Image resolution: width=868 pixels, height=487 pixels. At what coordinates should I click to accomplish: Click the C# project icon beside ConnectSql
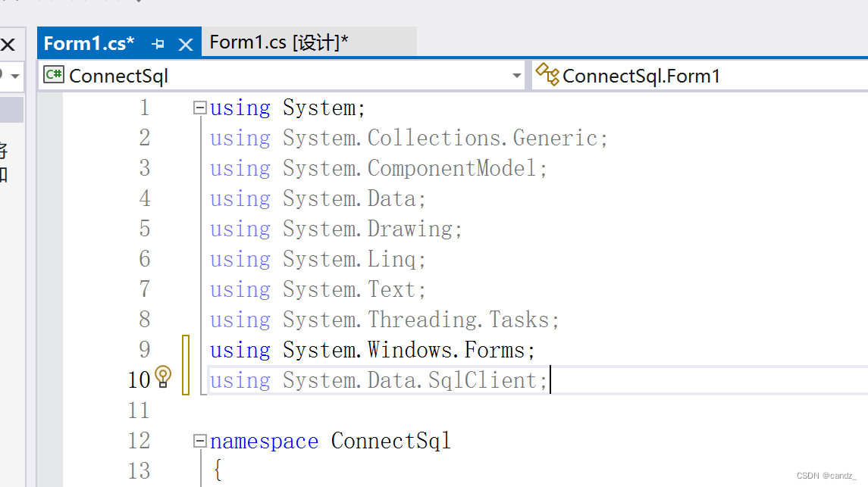pos(54,75)
